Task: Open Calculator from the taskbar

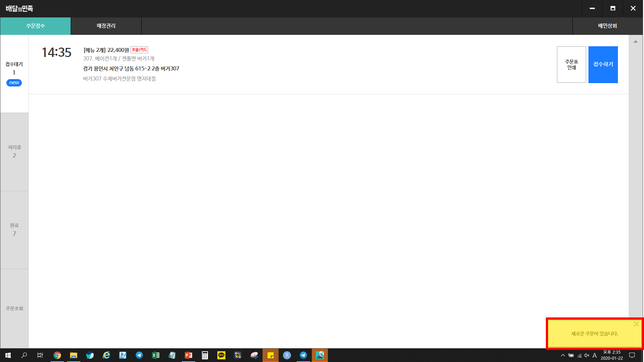Action: pyautogui.click(x=205, y=355)
